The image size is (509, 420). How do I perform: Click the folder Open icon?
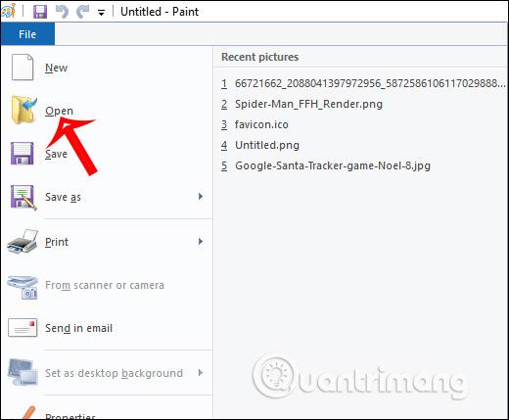tap(23, 110)
